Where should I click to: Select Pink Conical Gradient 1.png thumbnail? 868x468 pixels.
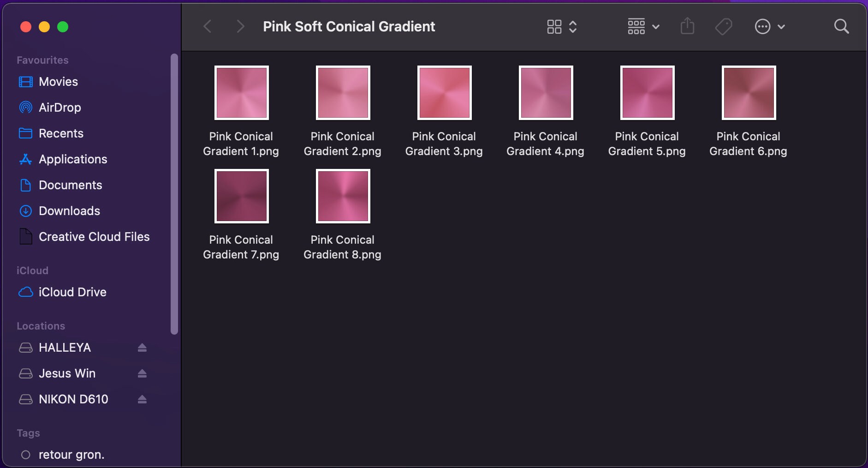tap(242, 93)
